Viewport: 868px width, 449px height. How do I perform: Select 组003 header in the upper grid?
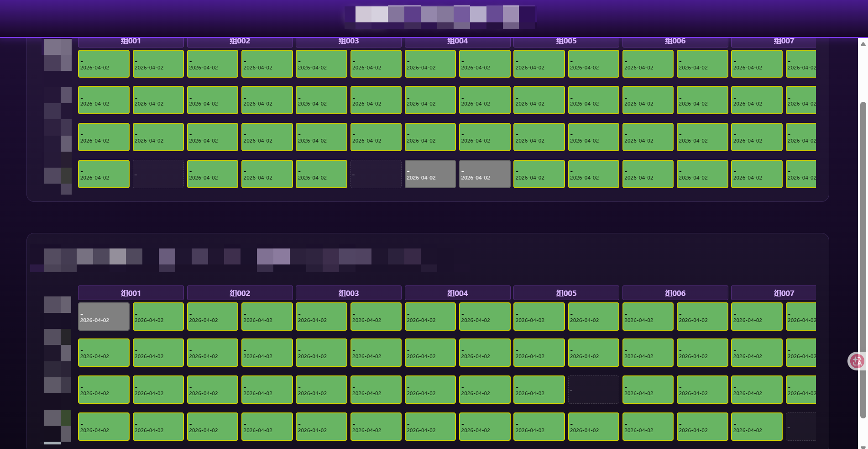[x=349, y=42]
